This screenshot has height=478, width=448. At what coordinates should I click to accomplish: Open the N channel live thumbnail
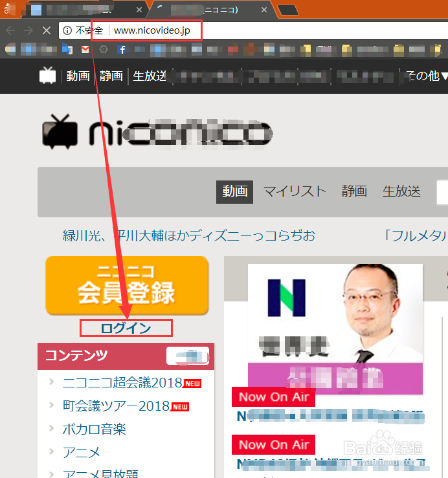(x=335, y=329)
